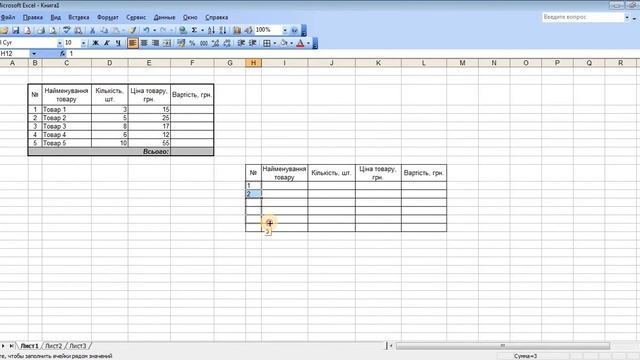
Task: Sort descending with Z-A icon
Action: click(x=222, y=30)
